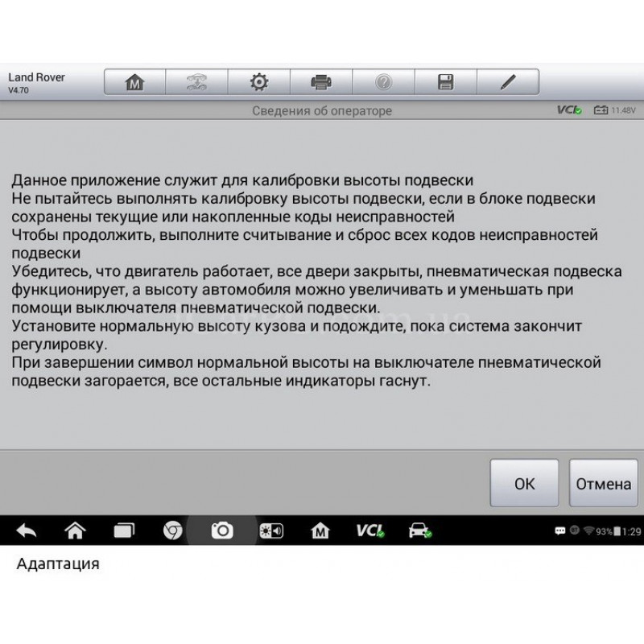Open the MaxiTools shield icon in the taskbar
The image size is (644, 644).
(318, 530)
